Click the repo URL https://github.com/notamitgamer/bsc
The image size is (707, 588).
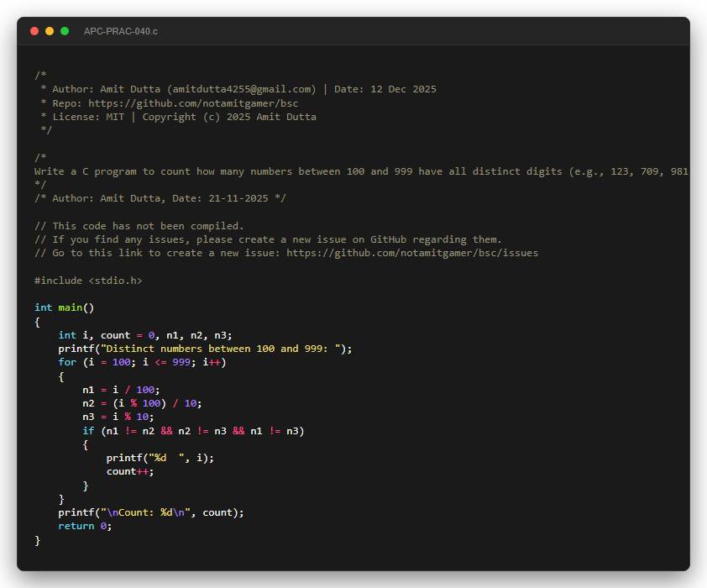click(193, 103)
